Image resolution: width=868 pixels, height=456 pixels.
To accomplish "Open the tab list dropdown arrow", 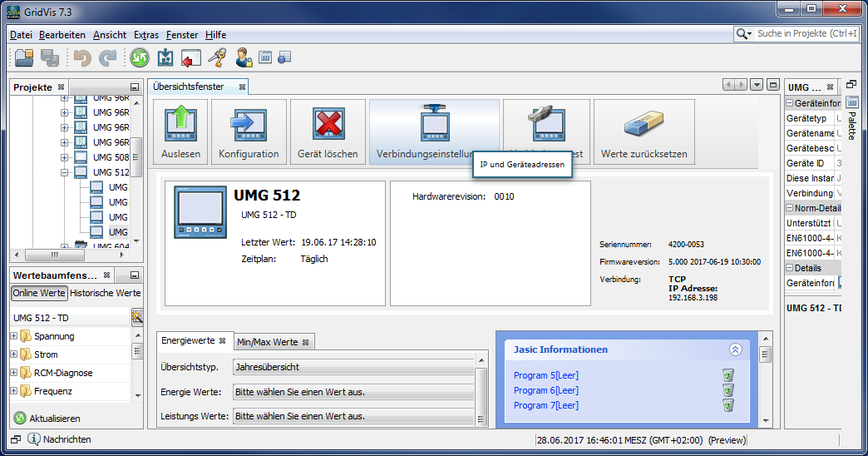I will click(x=757, y=85).
